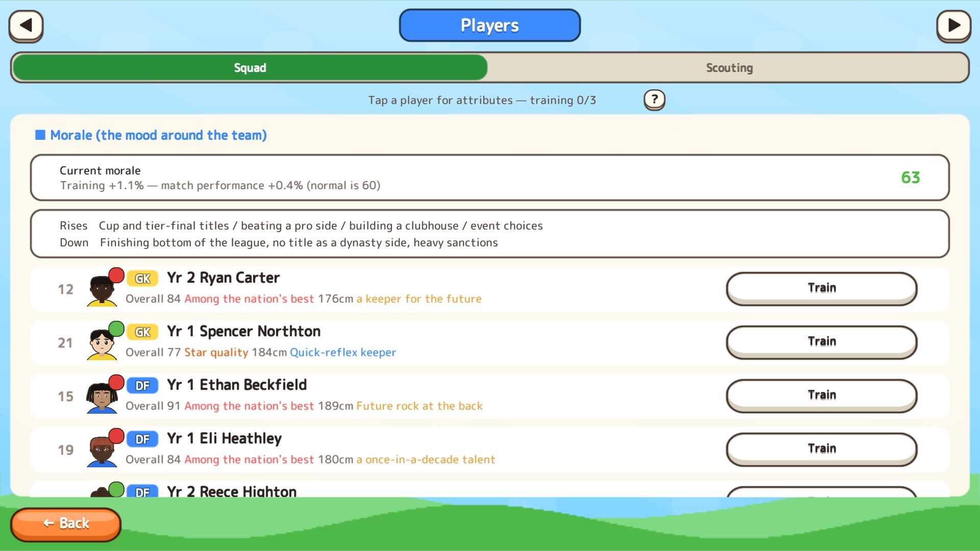Open the question mark help button
Image resolution: width=980 pixels, height=551 pixels.
654,100
